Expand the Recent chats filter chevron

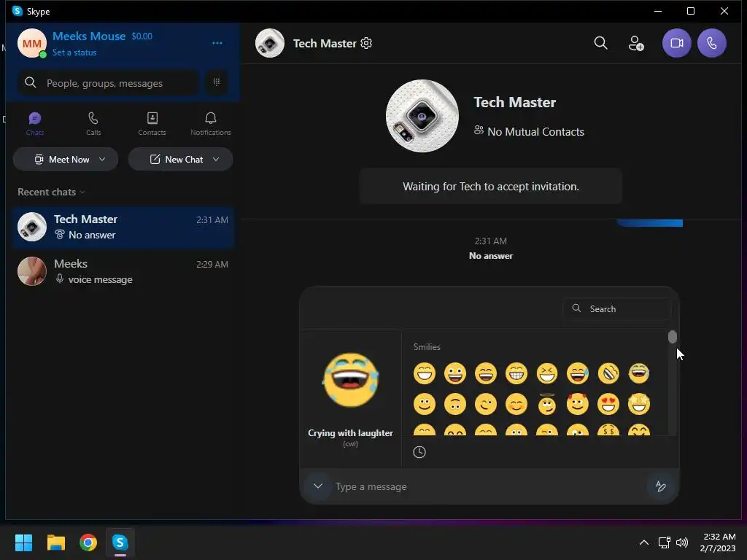click(x=82, y=192)
